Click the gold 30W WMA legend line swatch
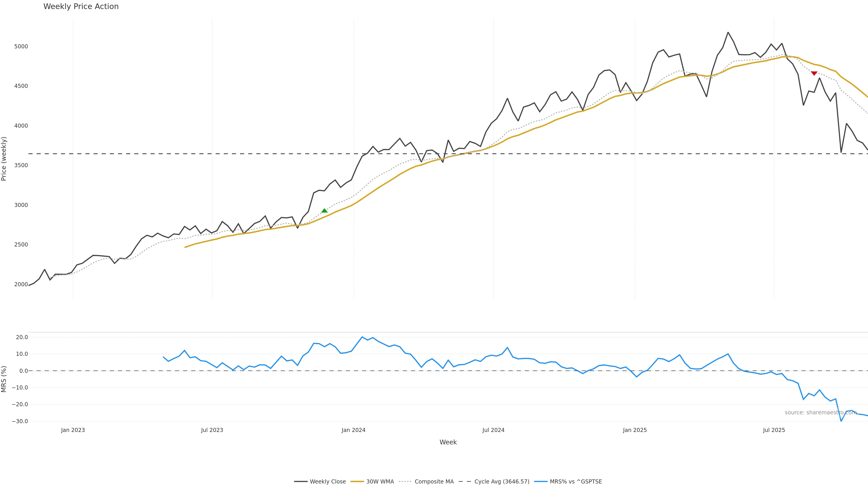 357,482
